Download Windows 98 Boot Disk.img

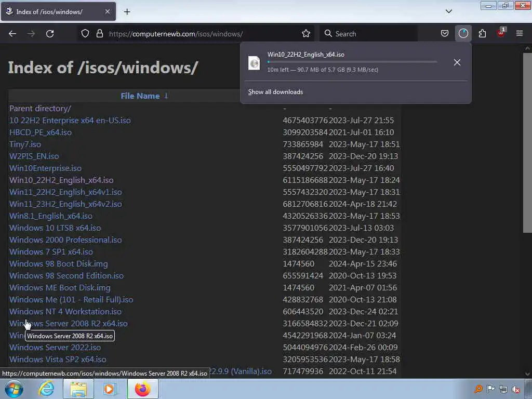pos(58,263)
